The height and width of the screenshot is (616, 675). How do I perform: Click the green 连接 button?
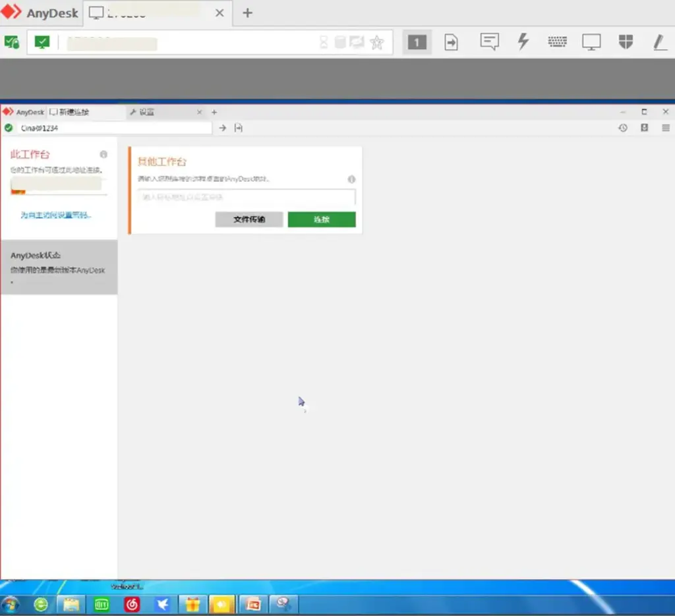point(322,219)
